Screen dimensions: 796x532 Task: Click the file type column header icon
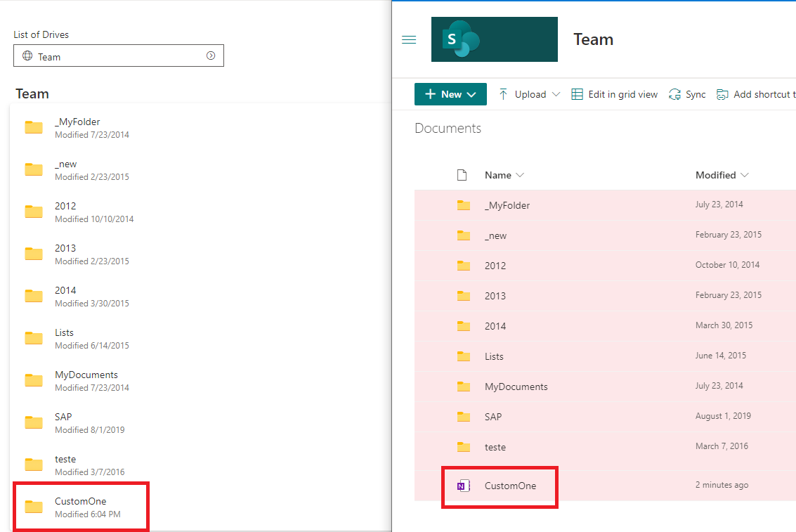pyautogui.click(x=462, y=174)
